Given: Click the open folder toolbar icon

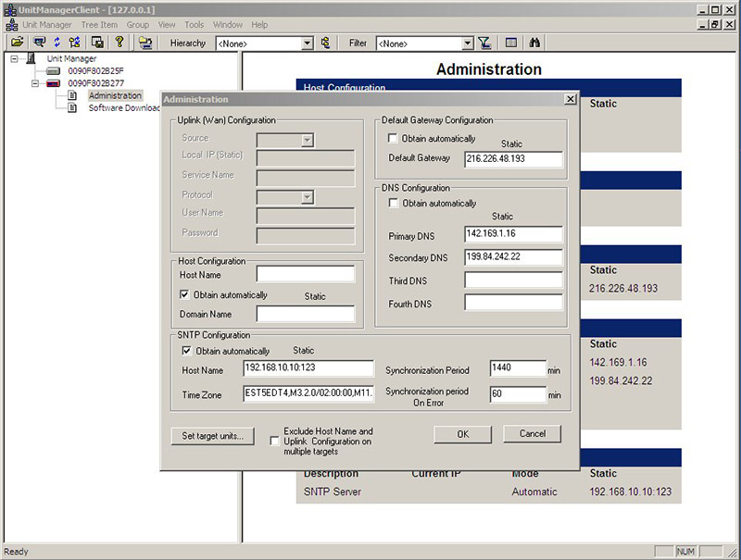Looking at the screenshot, I should coord(17,43).
